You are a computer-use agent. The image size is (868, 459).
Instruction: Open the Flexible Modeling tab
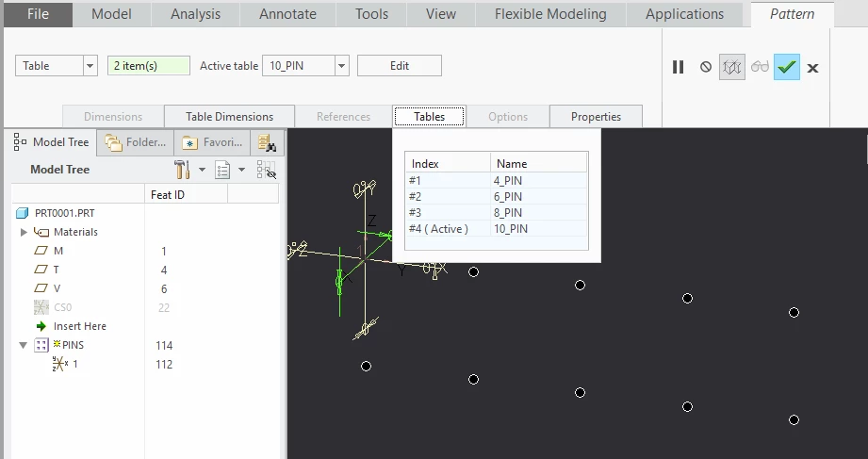point(550,14)
